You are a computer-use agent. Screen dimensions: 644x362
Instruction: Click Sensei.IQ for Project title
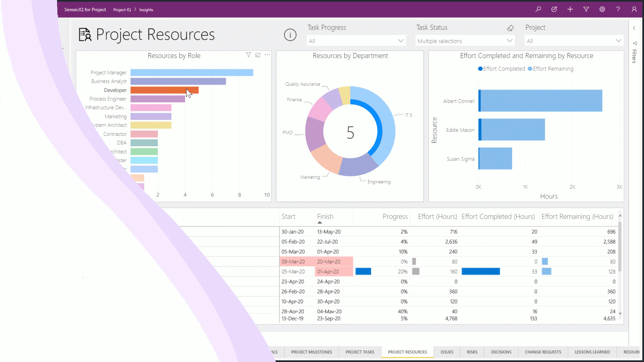85,9
